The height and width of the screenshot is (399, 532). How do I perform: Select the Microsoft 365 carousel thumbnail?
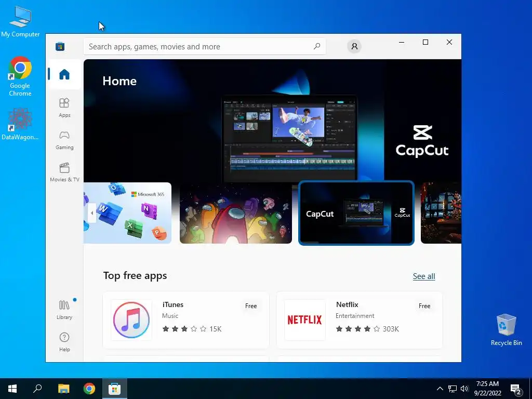(127, 213)
